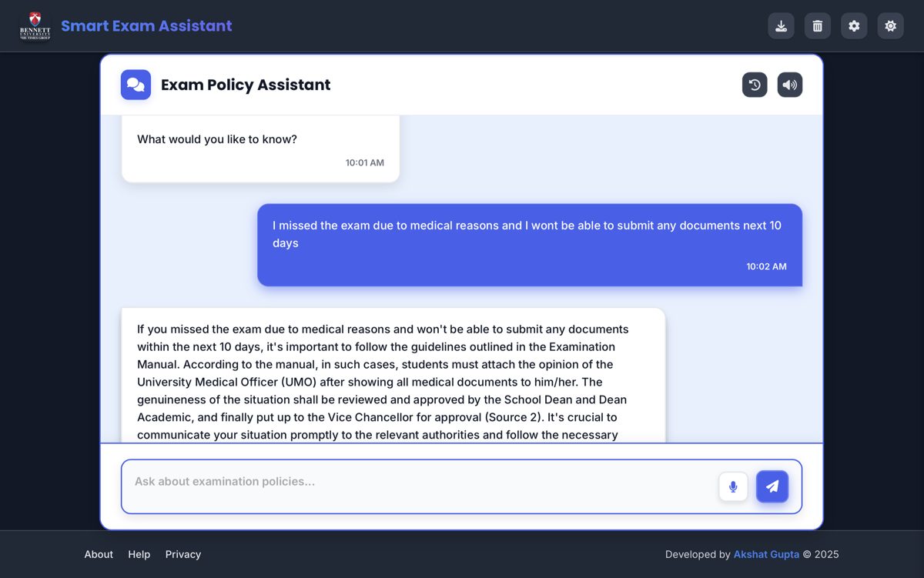Viewport: 924px width, 578px height.
Task: Click the Exam Policy Assistant heading
Action: click(x=246, y=85)
